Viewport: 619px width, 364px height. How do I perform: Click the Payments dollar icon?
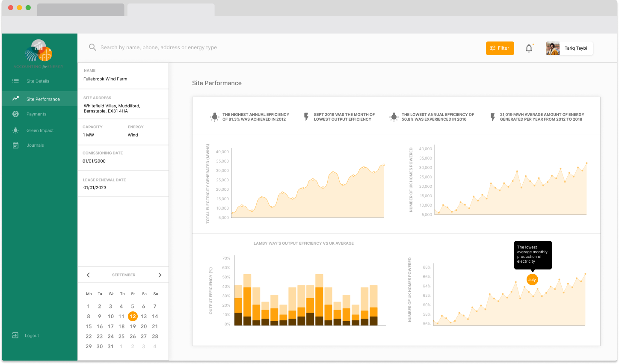[15, 114]
